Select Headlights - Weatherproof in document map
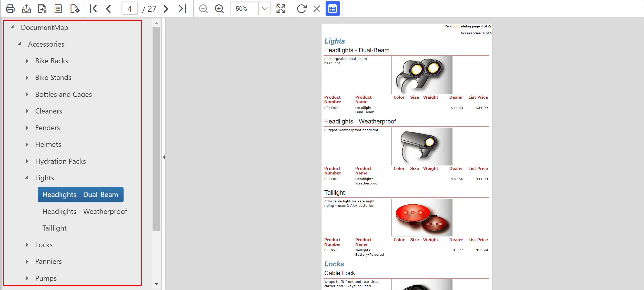 pyautogui.click(x=85, y=211)
